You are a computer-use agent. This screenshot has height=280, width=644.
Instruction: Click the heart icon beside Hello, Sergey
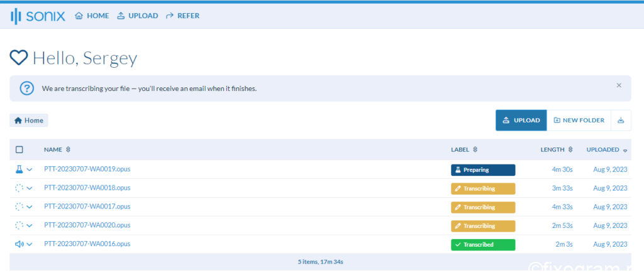point(19,58)
